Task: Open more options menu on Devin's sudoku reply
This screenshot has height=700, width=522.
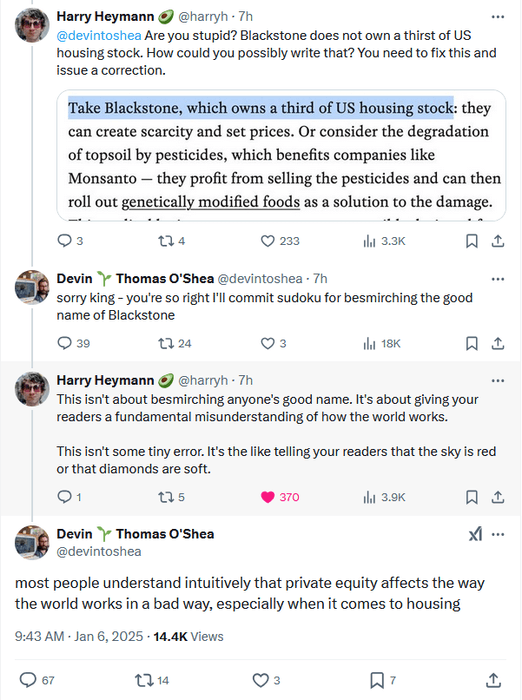Action: tap(498, 279)
